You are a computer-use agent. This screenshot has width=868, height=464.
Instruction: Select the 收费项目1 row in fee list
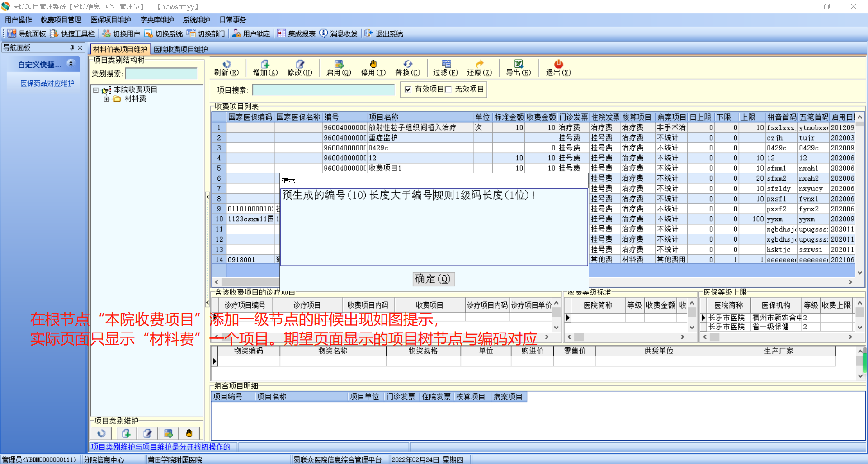(x=533, y=168)
